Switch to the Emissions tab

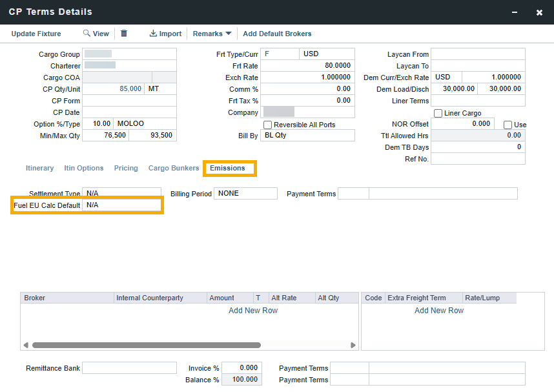229,168
